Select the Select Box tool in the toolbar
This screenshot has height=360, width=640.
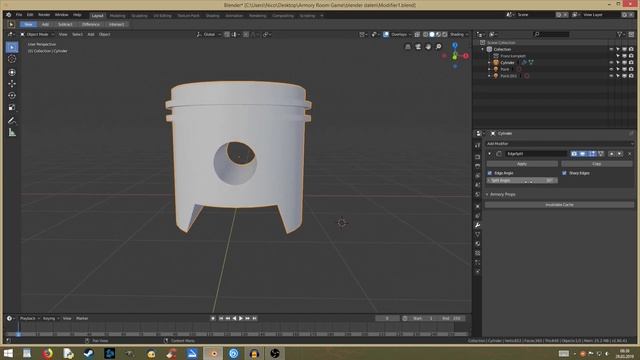[12, 47]
